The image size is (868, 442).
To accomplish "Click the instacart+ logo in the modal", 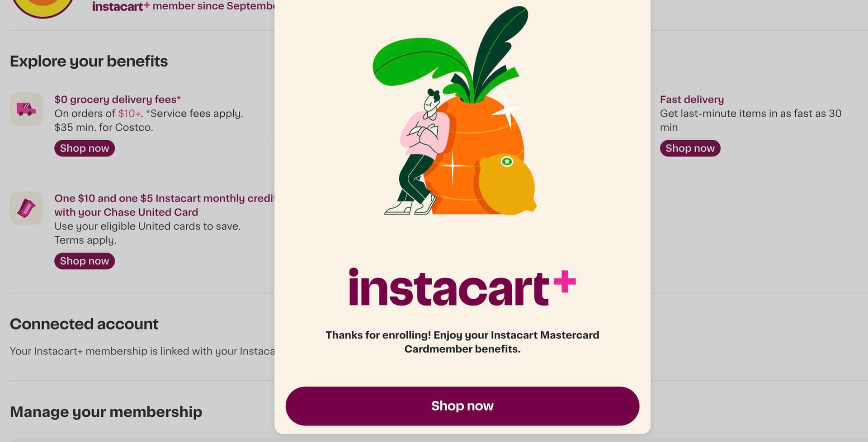I will tap(462, 287).
